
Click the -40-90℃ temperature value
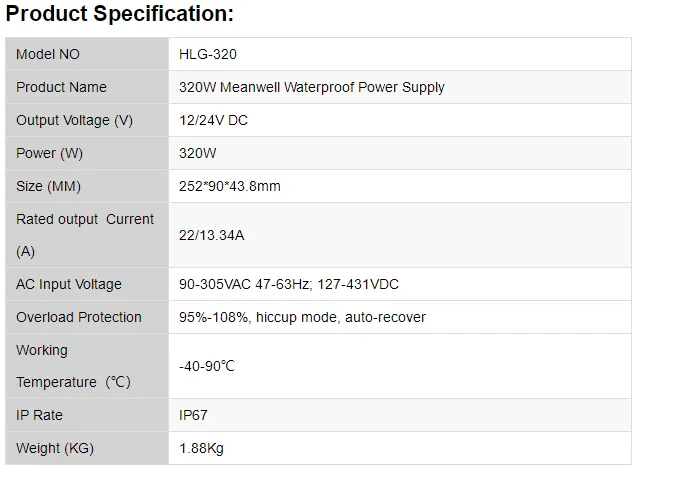pos(207,366)
